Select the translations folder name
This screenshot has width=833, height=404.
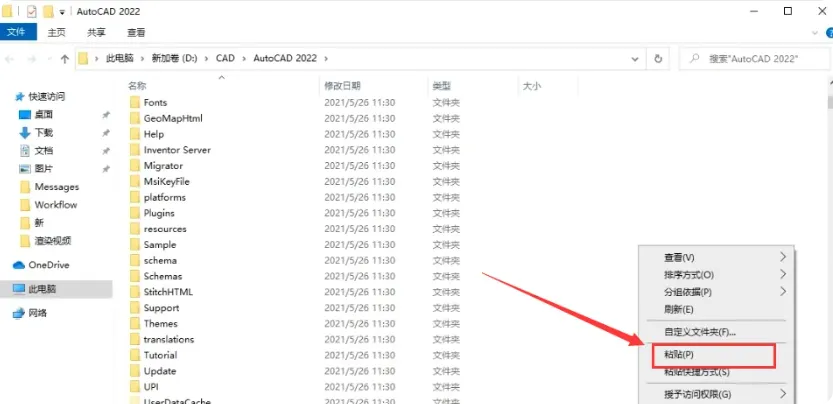click(169, 339)
